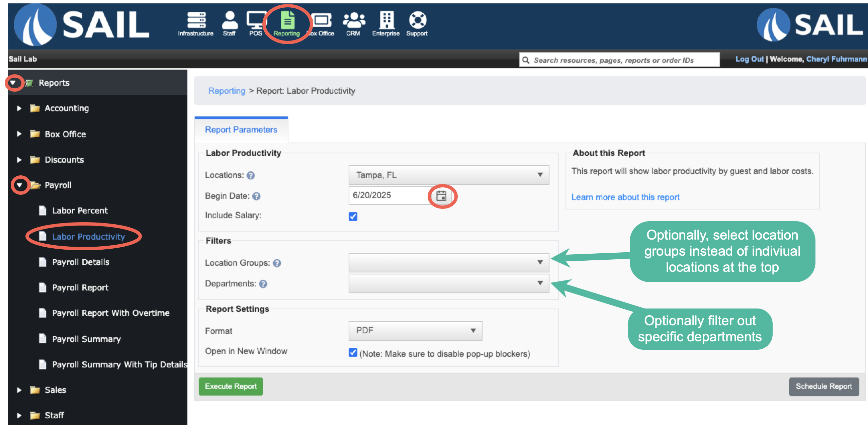Image resolution: width=868 pixels, height=425 pixels.
Task: Open the Location Groups dropdown
Action: tap(448, 263)
